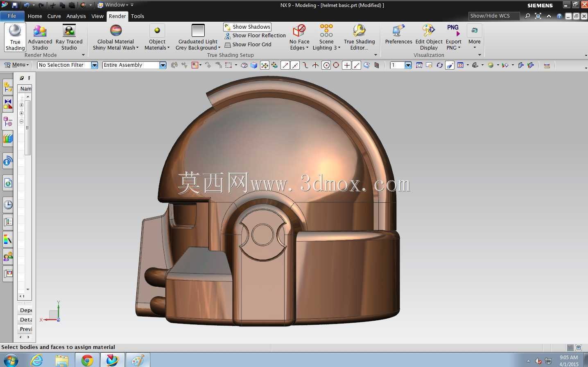The width and height of the screenshot is (588, 367).
Task: Open the Window dropdown in title bar
Action: [x=116, y=5]
